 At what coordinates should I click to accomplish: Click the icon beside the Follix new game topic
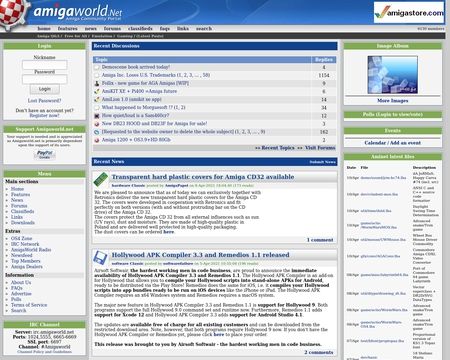point(97,83)
